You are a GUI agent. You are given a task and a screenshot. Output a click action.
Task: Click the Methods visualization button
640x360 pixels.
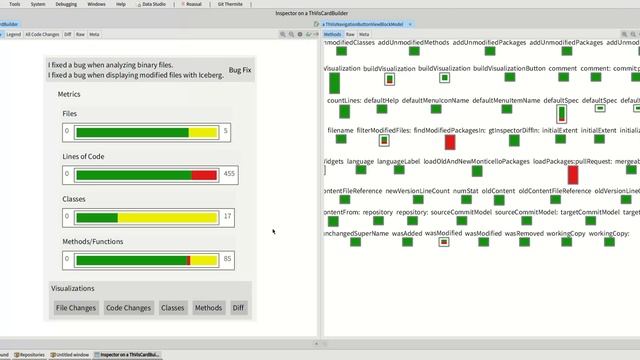[x=208, y=308]
